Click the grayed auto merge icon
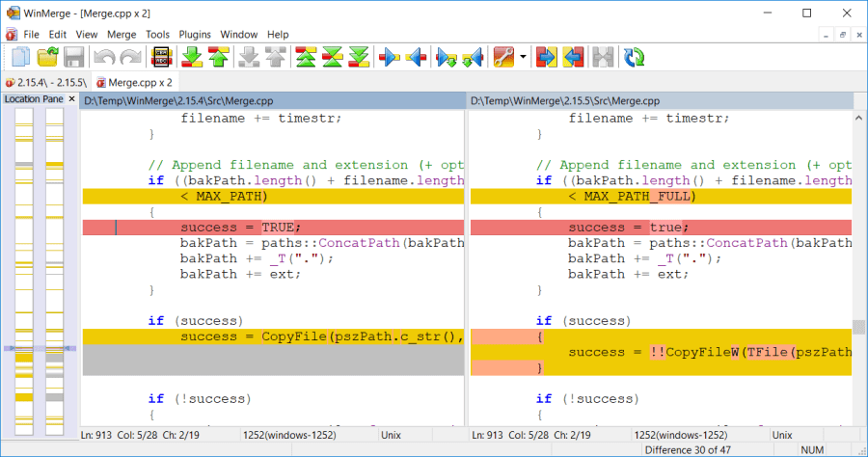Image resolution: width=868 pixels, height=457 pixels. point(603,57)
